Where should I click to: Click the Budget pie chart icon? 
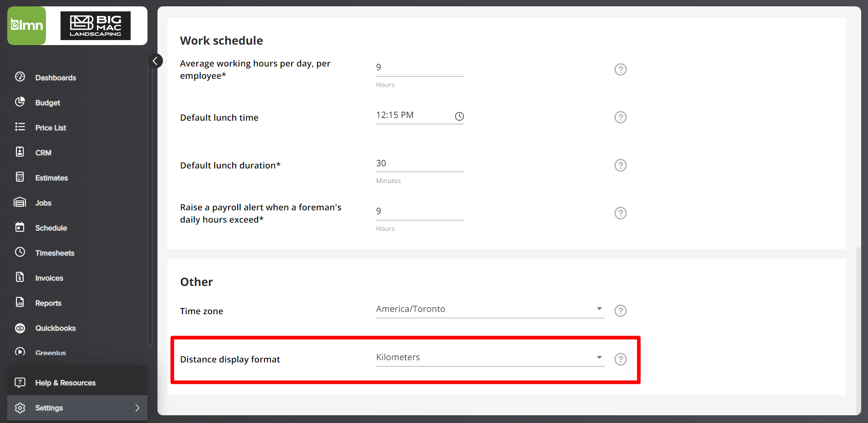(20, 102)
